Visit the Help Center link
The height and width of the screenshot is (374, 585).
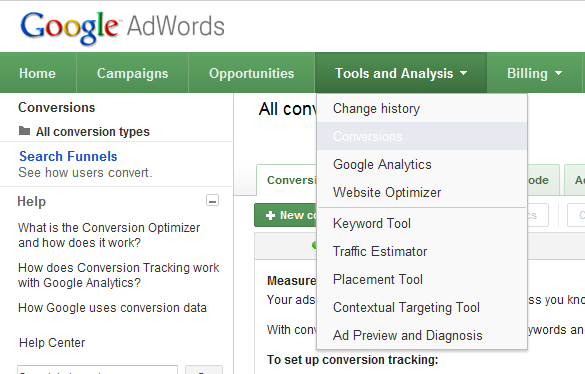point(52,343)
